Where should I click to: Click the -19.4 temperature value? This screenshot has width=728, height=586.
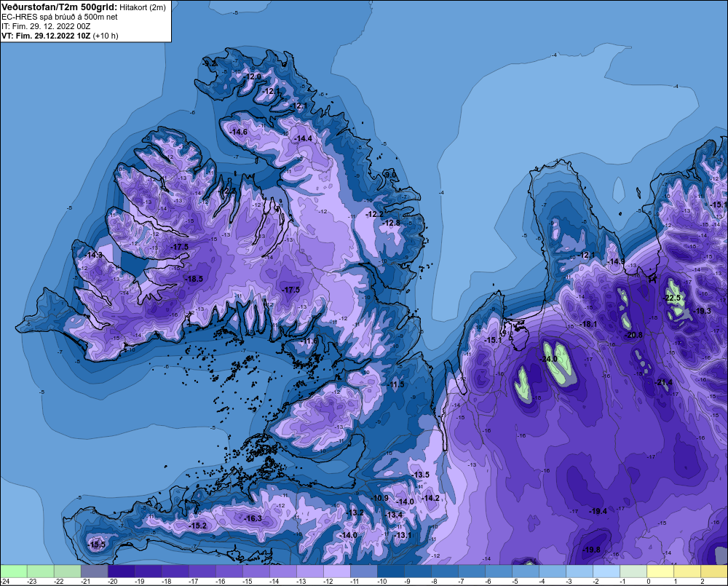(x=598, y=511)
